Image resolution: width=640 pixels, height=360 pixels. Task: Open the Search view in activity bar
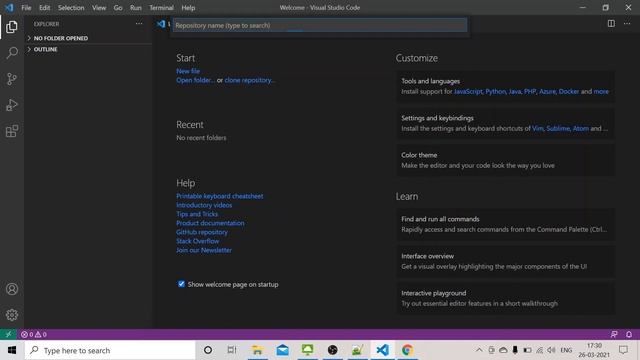[12, 53]
